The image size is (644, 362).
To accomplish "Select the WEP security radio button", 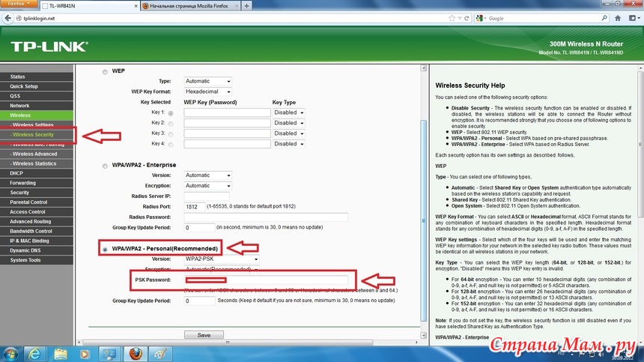I will point(105,72).
